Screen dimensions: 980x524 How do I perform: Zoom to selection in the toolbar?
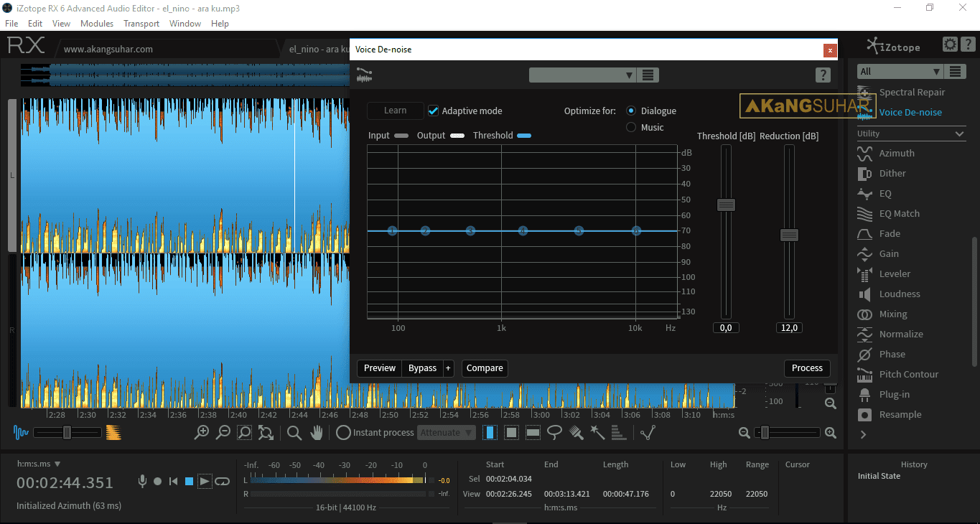[x=245, y=432]
